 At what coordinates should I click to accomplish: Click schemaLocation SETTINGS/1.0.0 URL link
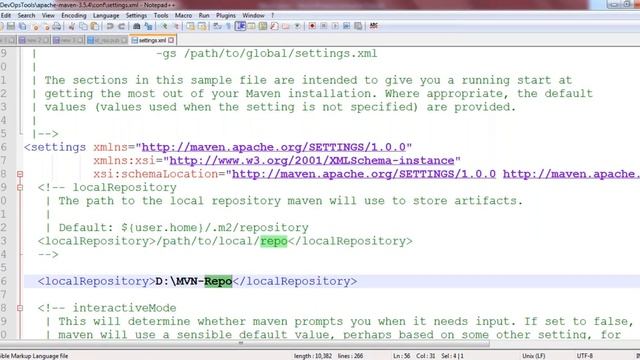(x=364, y=174)
